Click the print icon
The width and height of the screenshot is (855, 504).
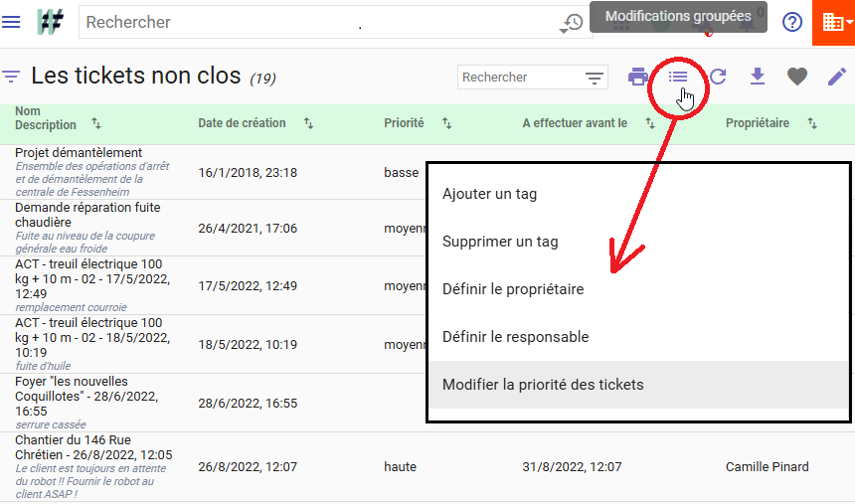[x=638, y=77]
